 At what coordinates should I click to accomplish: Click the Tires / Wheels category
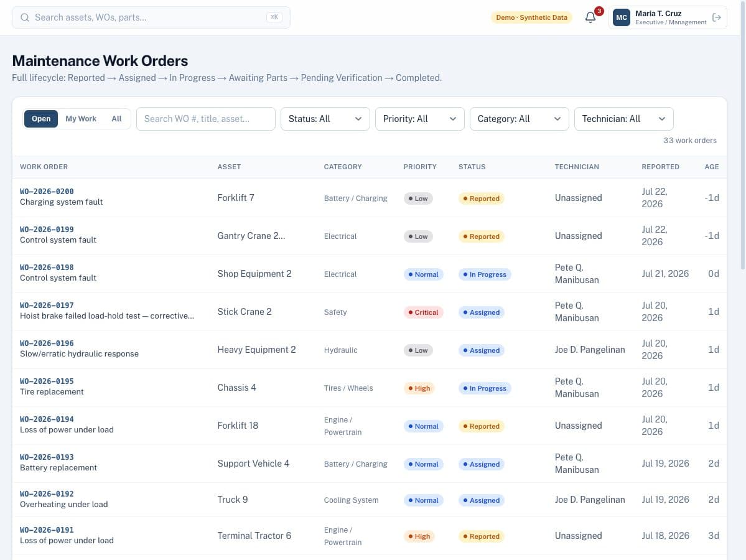click(x=348, y=388)
